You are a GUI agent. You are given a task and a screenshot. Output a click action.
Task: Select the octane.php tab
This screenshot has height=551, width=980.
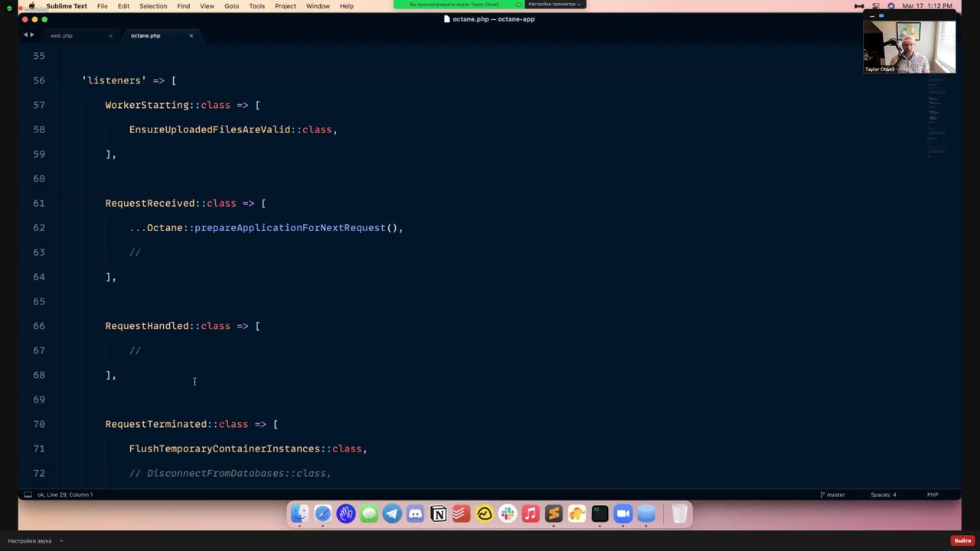(145, 36)
